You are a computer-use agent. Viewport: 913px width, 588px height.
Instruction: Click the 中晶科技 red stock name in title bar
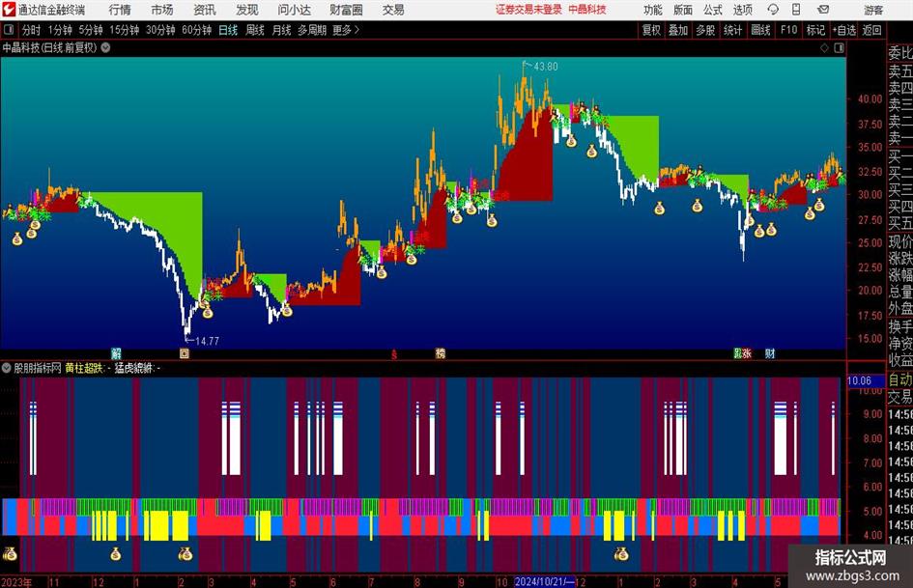587,10
